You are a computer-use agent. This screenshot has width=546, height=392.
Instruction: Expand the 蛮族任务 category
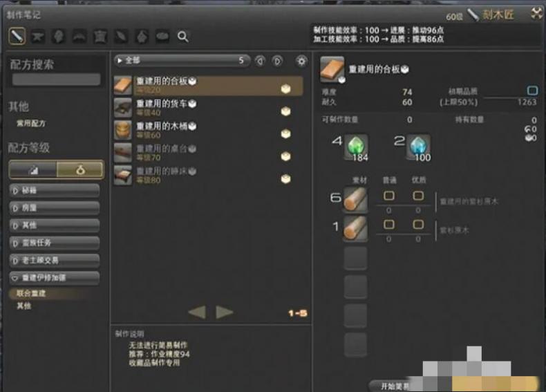(55, 243)
